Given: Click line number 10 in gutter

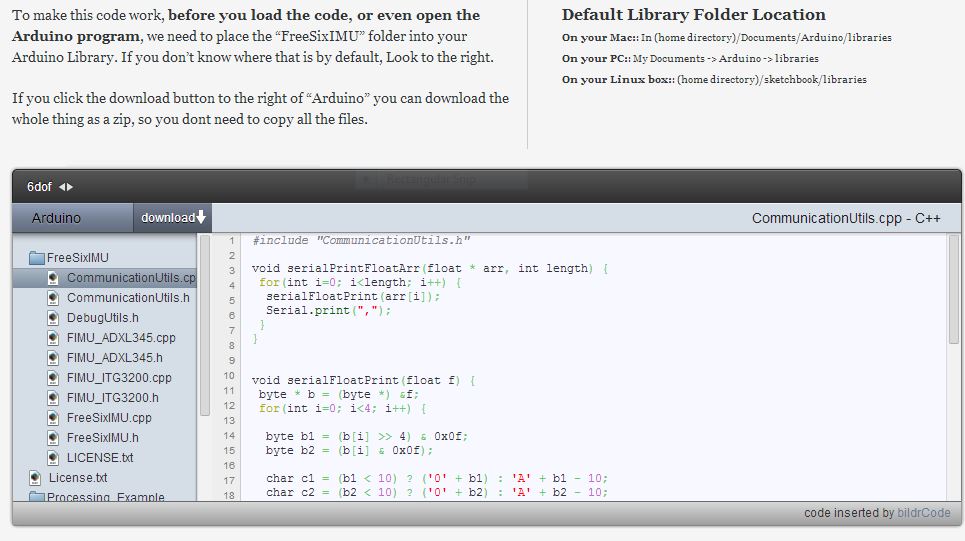Looking at the screenshot, I should (229, 375).
